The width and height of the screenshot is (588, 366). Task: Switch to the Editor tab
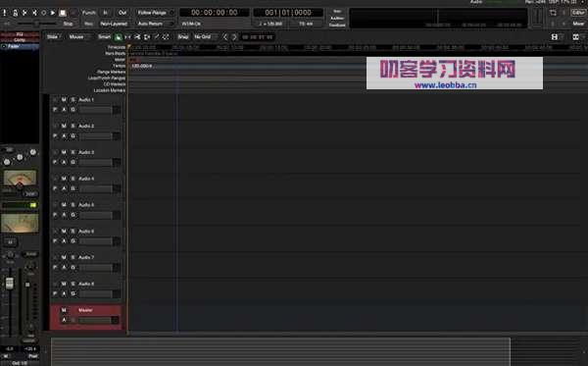(578, 13)
